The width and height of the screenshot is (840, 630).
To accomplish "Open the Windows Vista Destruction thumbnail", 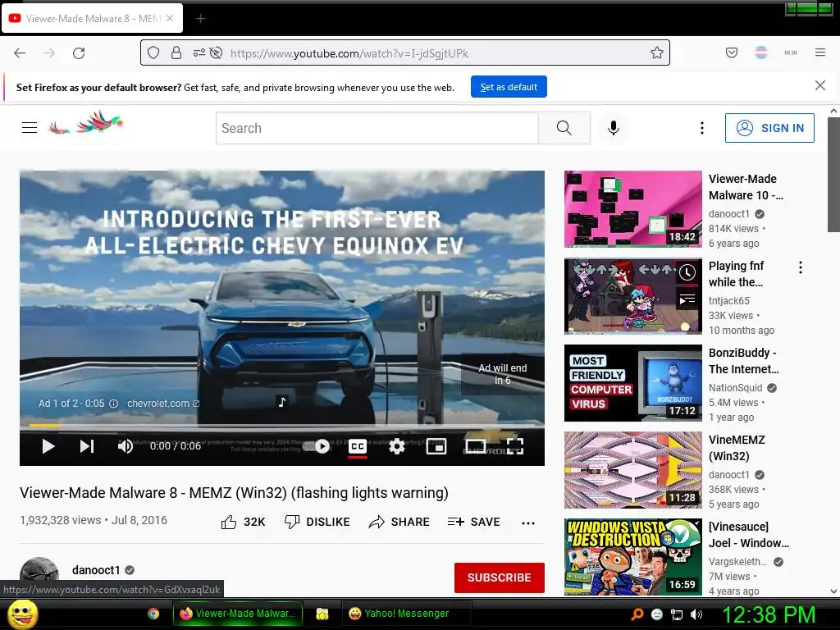I will [632, 557].
